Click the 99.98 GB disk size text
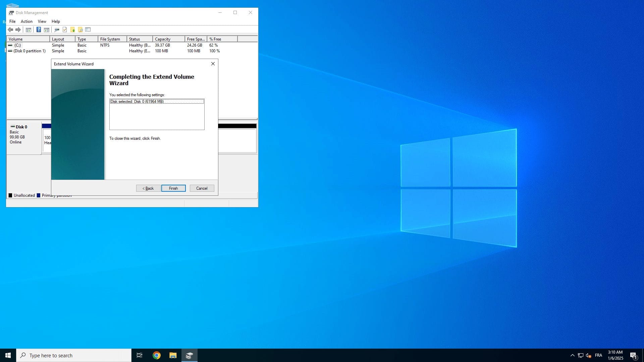644x362 pixels. (x=17, y=137)
